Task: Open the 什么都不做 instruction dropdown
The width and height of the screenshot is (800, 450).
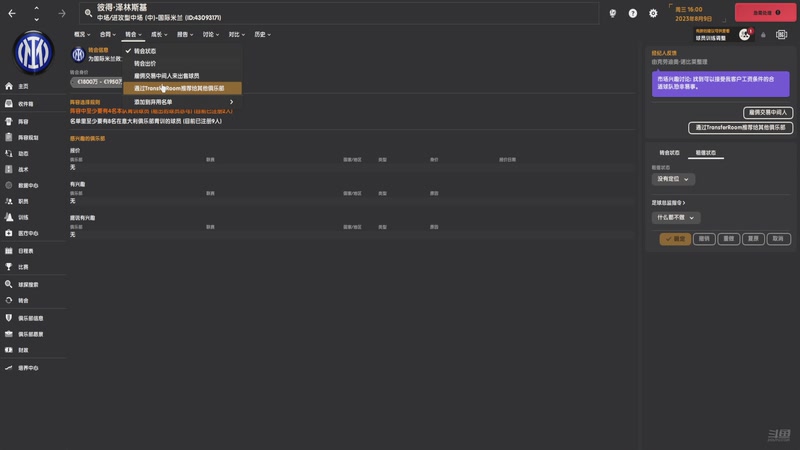Action: [x=676, y=217]
